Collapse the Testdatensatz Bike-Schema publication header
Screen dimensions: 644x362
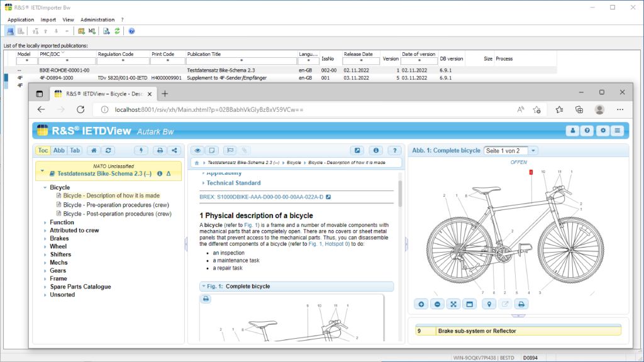point(42,171)
